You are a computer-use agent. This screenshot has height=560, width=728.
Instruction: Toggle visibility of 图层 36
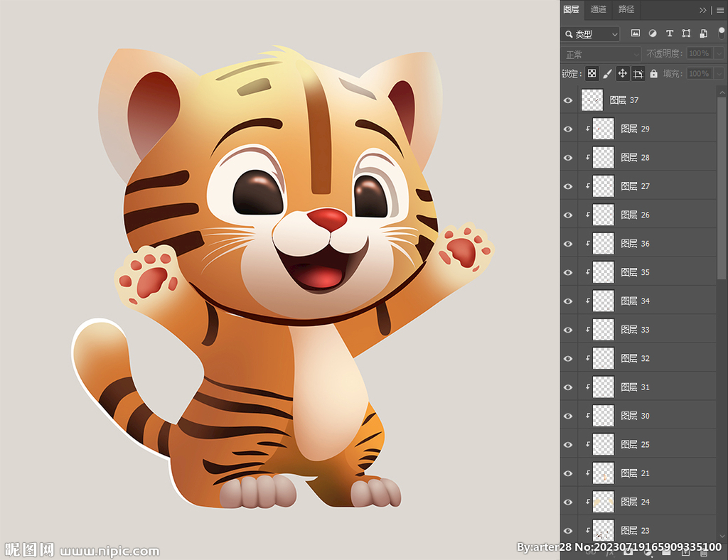[x=568, y=244]
